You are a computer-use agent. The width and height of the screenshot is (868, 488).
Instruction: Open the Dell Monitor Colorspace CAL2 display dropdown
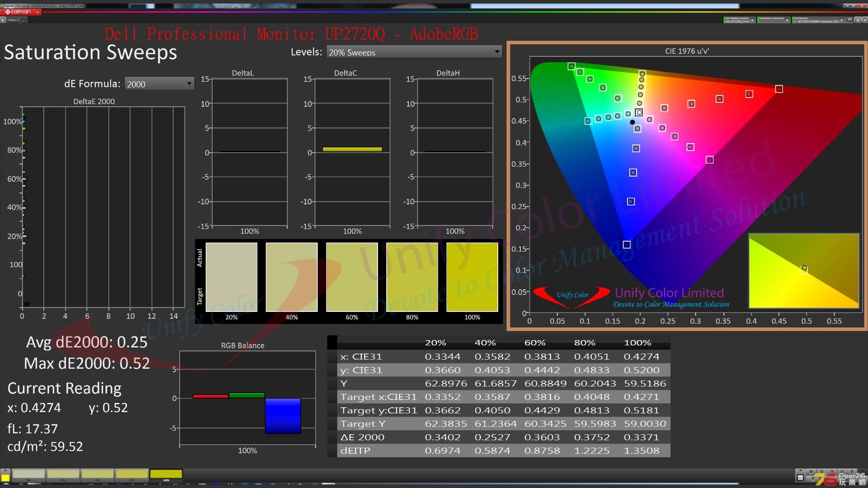[x=818, y=20]
